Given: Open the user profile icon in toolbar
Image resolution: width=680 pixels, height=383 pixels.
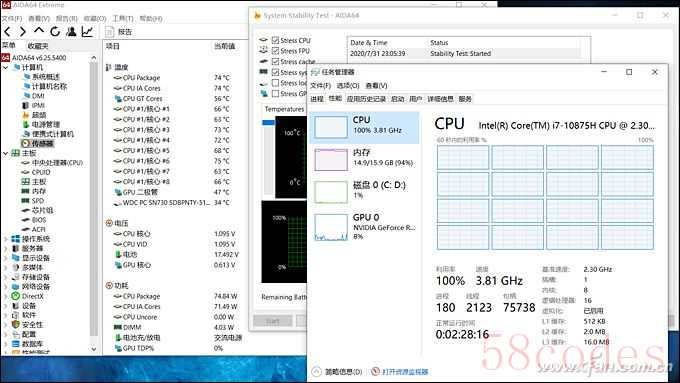Looking at the screenshot, I should [x=71, y=32].
